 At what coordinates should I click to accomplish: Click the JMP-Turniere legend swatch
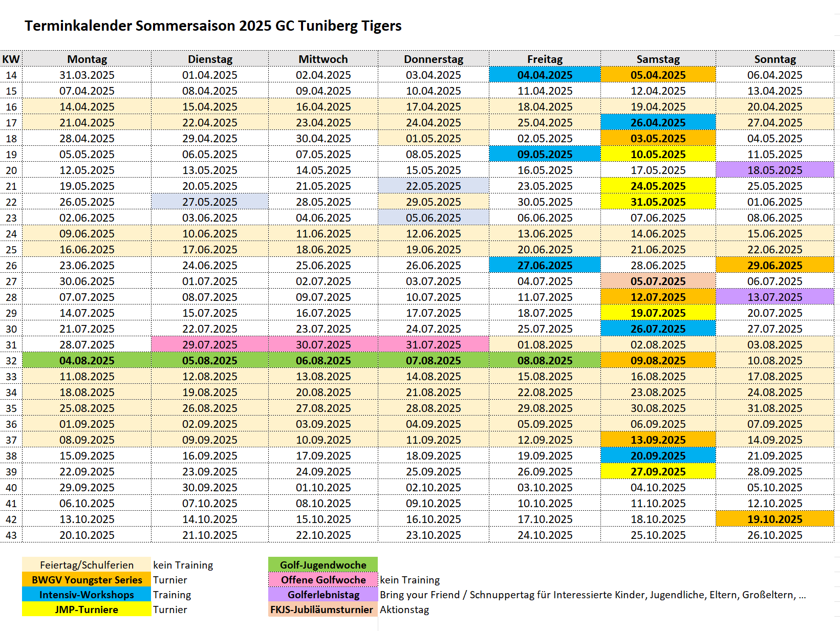pos(87,609)
